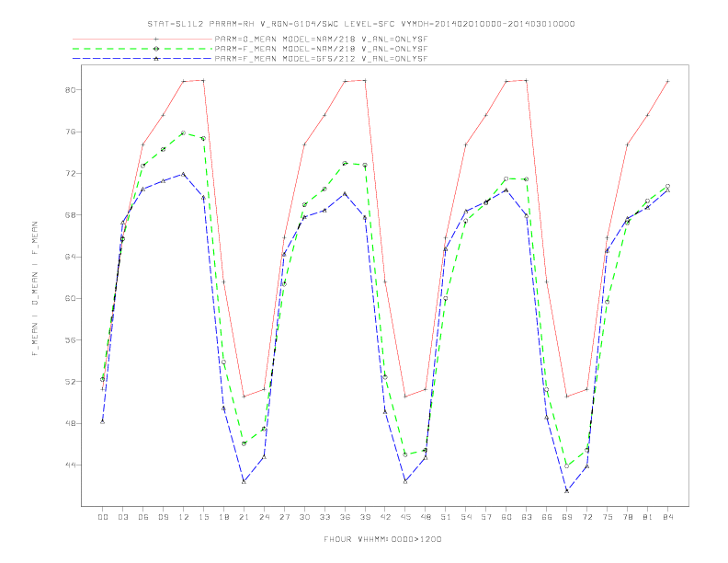Click the x-axis hour label 81

click(648, 517)
